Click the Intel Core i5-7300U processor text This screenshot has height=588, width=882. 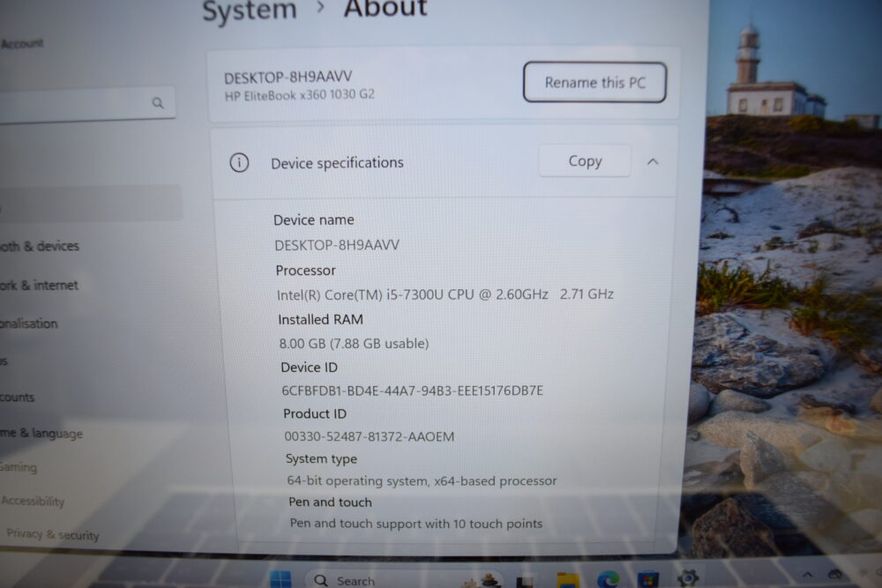tap(445, 294)
